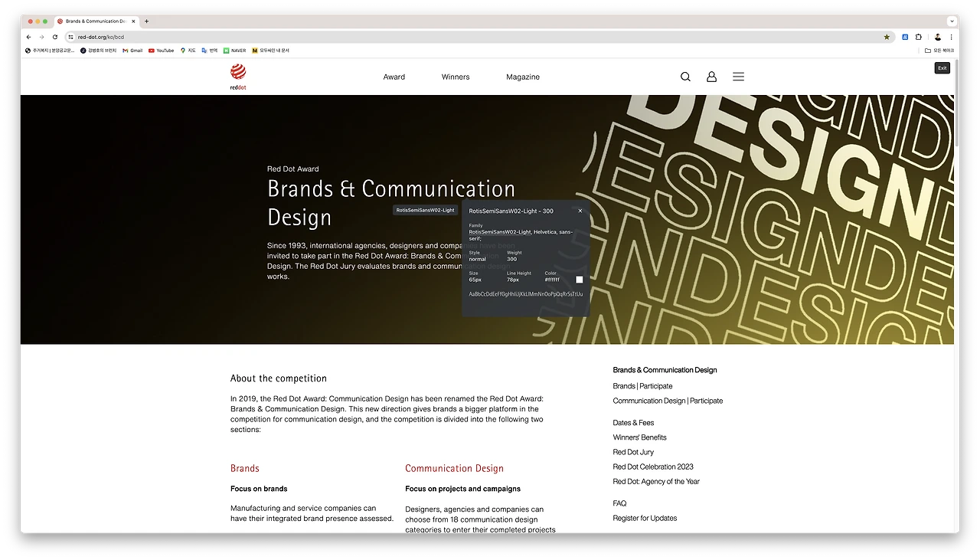Open the Winners' Benefits link

pyautogui.click(x=639, y=437)
